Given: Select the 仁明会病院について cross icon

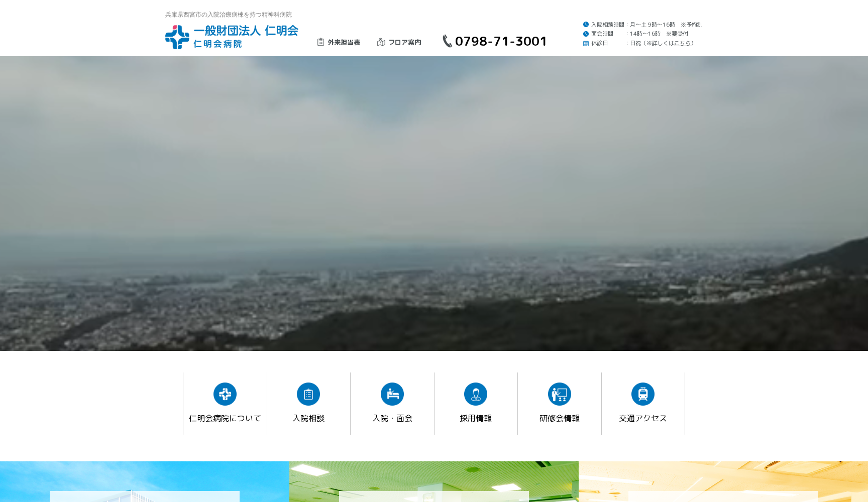Looking at the screenshot, I should point(225,395).
